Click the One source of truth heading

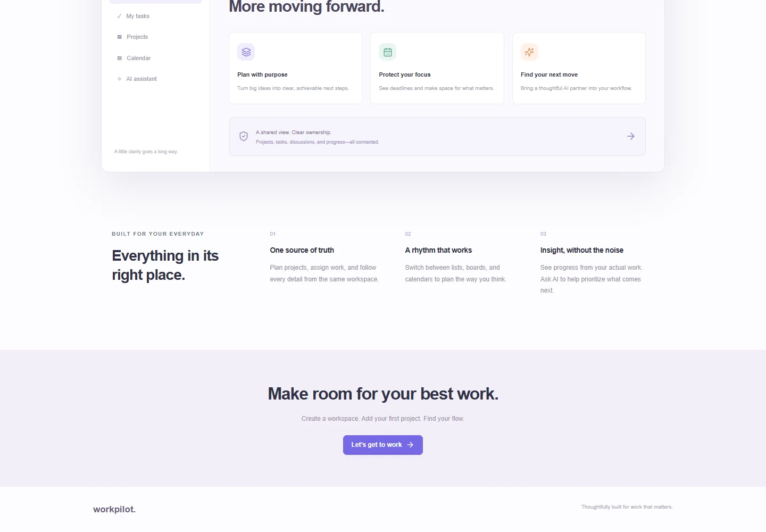coord(302,250)
